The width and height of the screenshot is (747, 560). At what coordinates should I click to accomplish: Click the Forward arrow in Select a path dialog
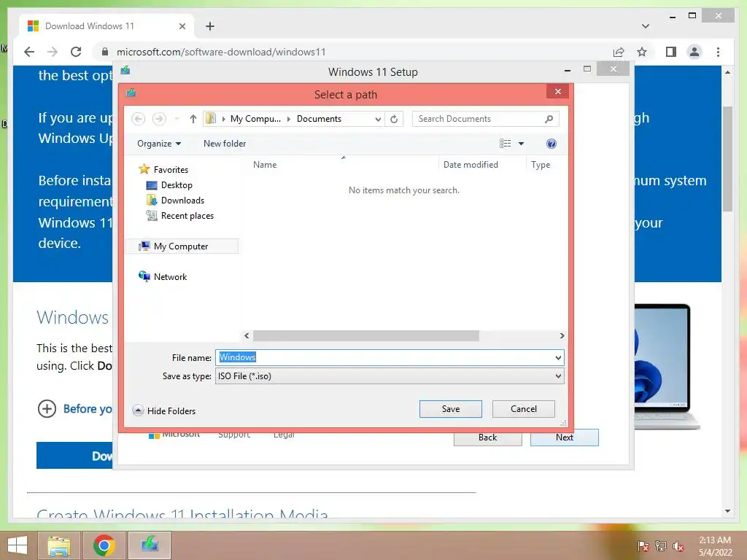pos(159,119)
